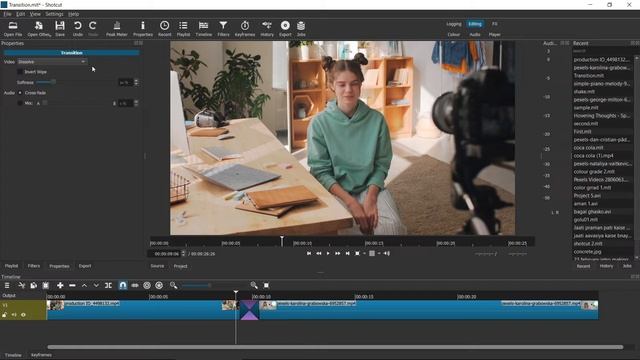640x360 pixels.
Task: Lift the clip with up-arrow icon
Action: (x=84, y=285)
